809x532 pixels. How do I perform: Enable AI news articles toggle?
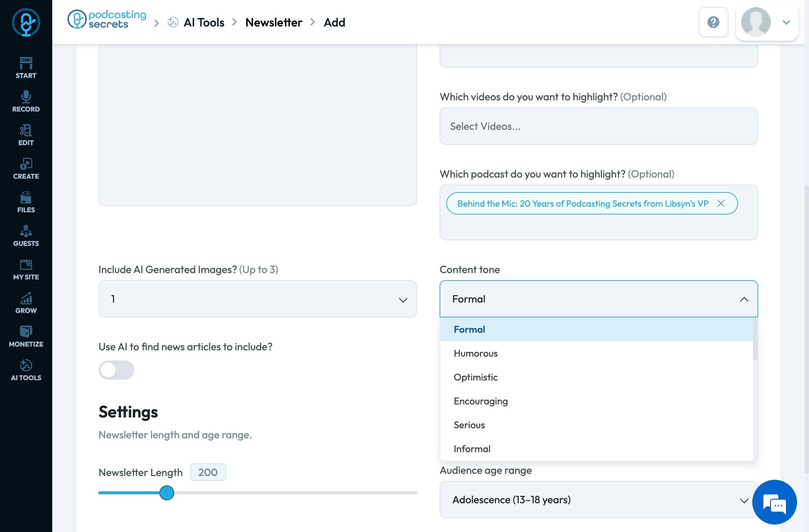116,370
